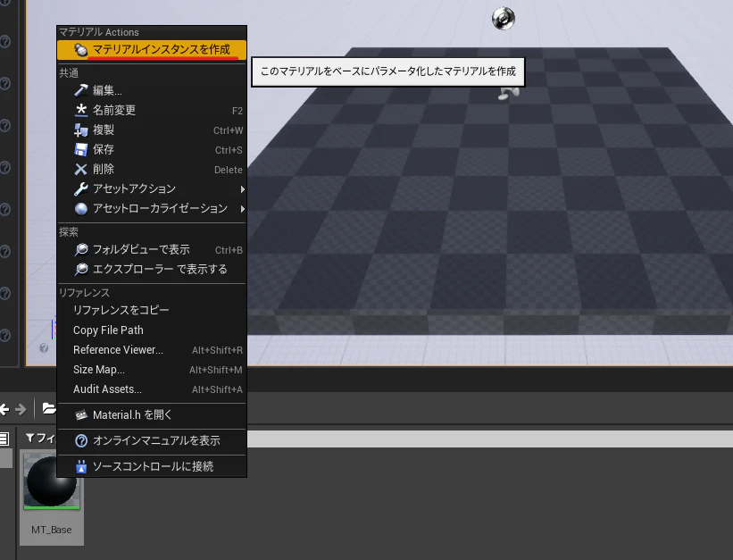Click the sources panel list icon on the left
733x560 pixels.
(x=5, y=438)
